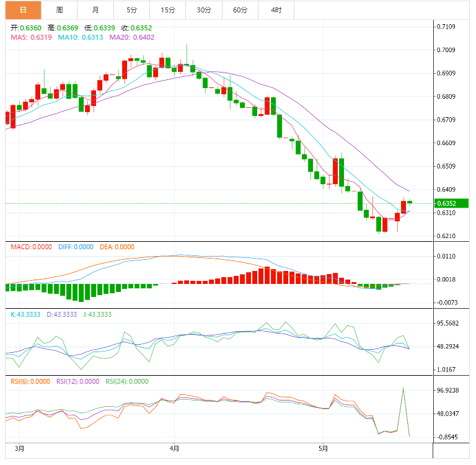This screenshot has height=465, width=476.
Task: Open the 30分 timeframe tab
Action: point(204,10)
